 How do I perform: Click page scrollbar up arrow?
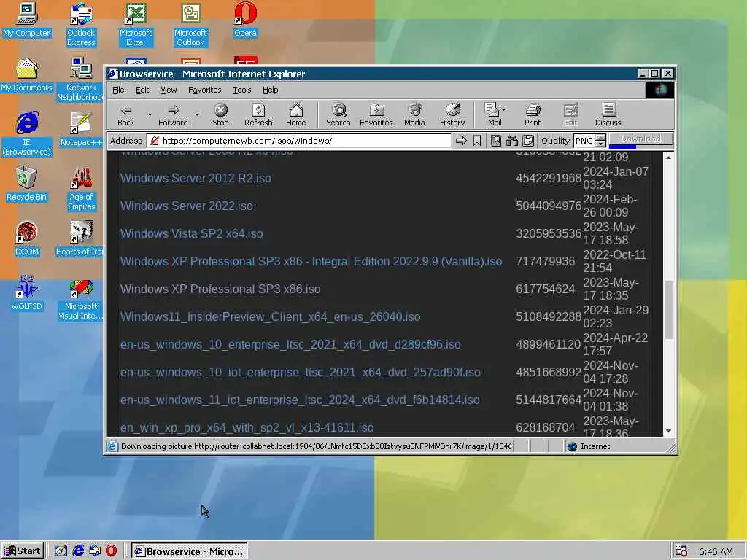pyautogui.click(x=668, y=157)
